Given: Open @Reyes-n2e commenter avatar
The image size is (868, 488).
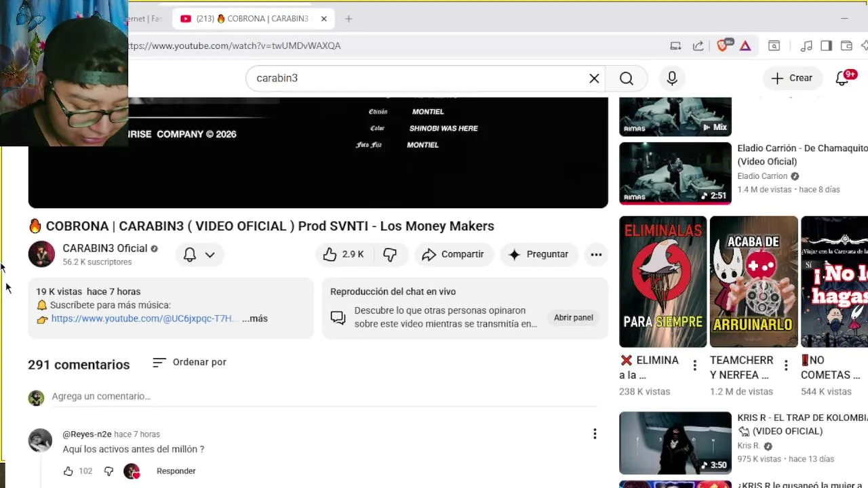Looking at the screenshot, I should coord(40,441).
